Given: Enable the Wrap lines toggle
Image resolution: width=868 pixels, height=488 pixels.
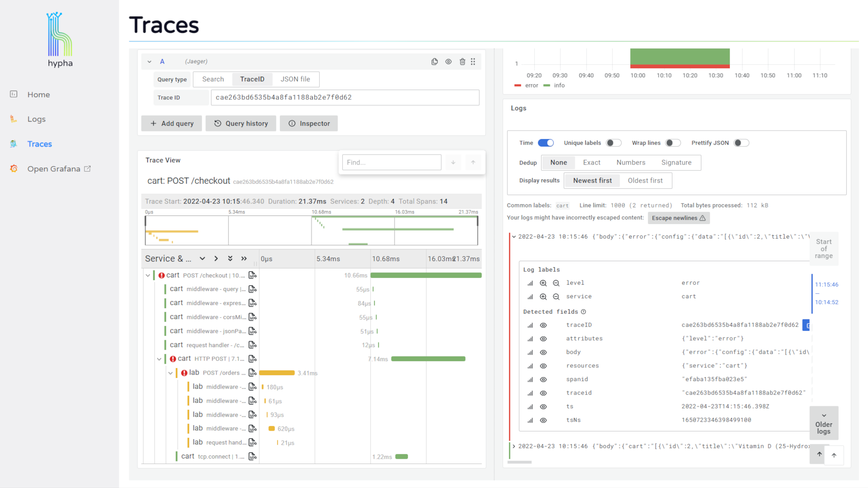Looking at the screenshot, I should point(673,143).
